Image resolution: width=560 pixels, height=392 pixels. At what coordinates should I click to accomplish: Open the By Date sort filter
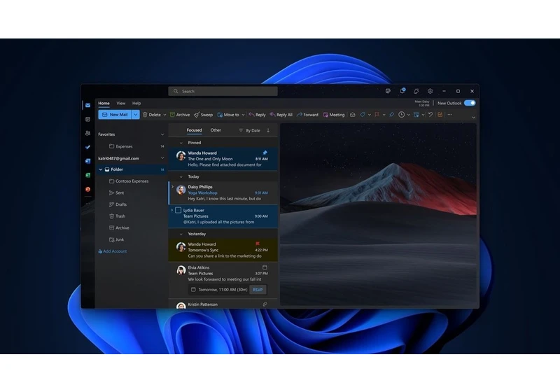point(249,131)
